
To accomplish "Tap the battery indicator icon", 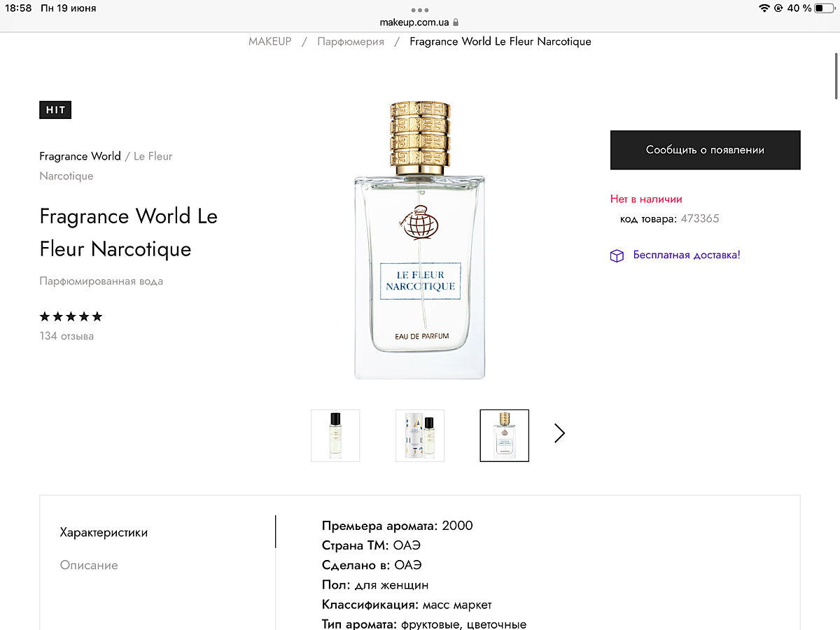I will 824,8.
